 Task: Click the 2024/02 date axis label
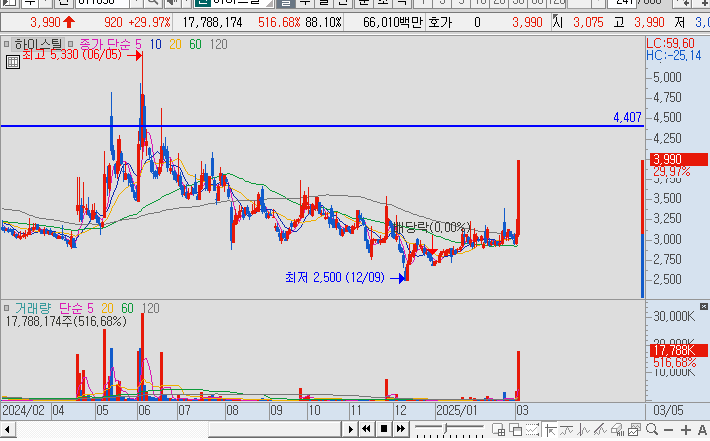24,411
